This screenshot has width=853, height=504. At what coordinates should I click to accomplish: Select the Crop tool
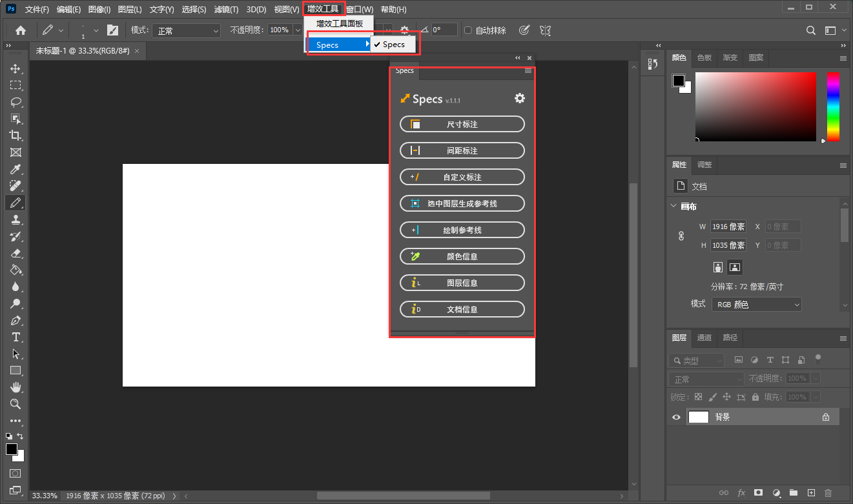[15, 136]
